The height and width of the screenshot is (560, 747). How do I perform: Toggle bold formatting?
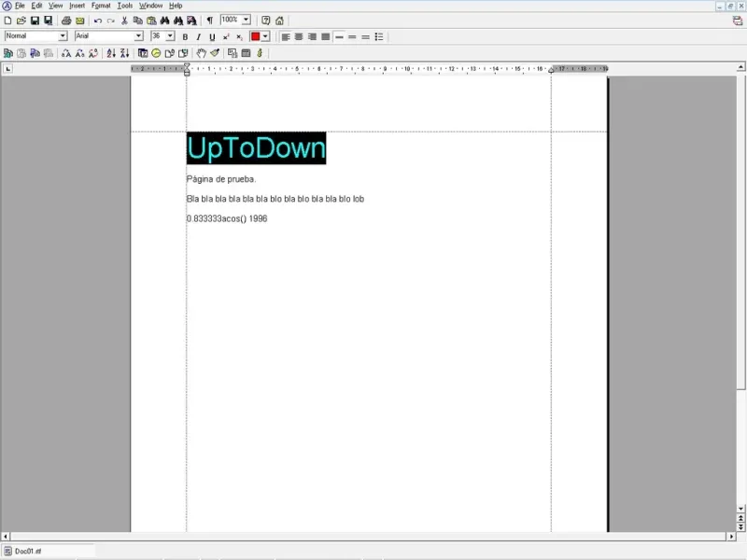click(185, 36)
